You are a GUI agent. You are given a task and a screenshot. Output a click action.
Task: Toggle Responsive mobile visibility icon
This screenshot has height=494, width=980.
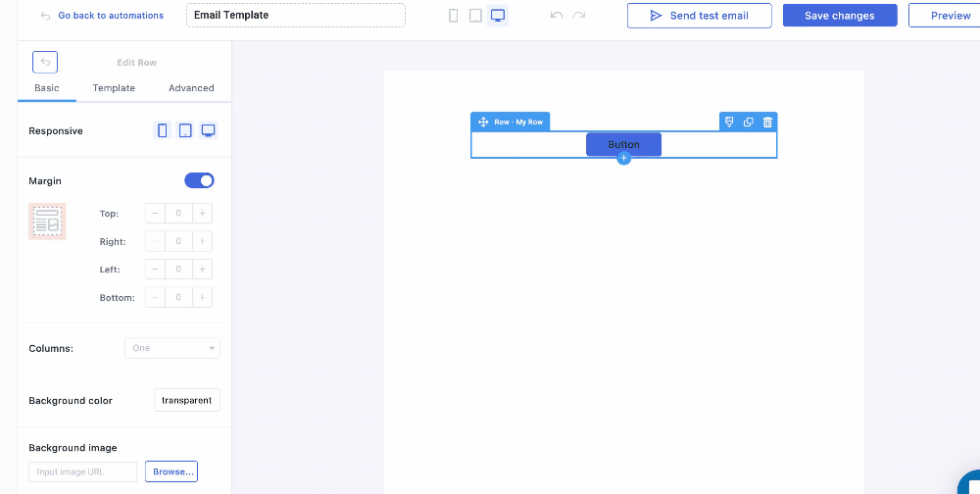163,130
